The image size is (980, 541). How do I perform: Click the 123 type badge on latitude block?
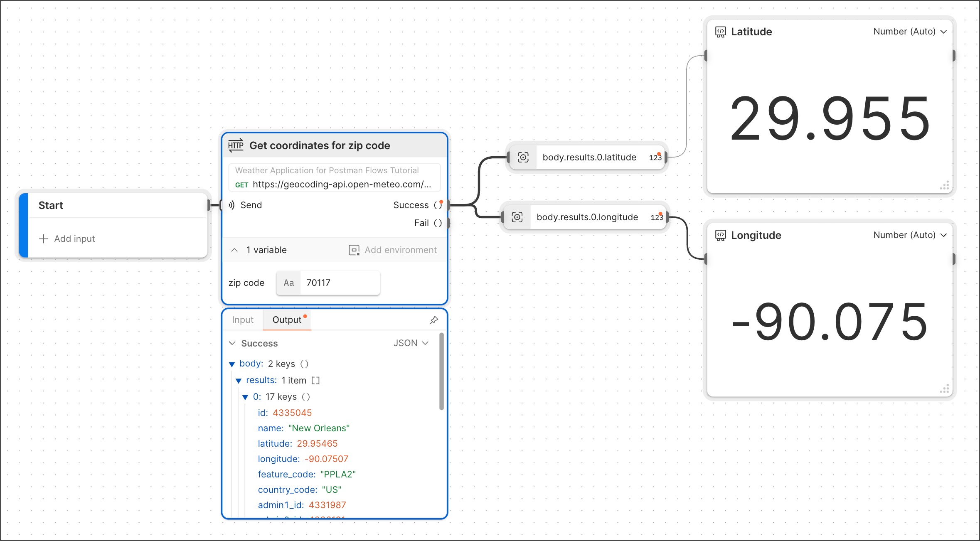[x=655, y=157]
